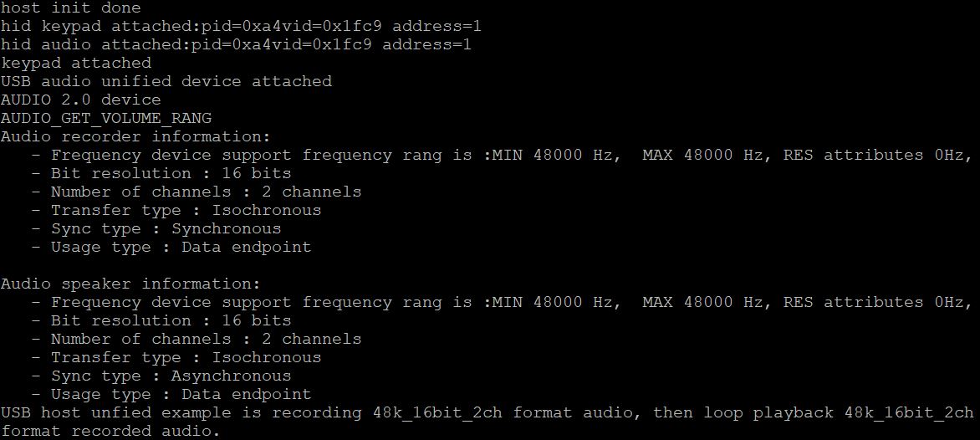Click the "hid audio attached" log line

tap(236, 44)
